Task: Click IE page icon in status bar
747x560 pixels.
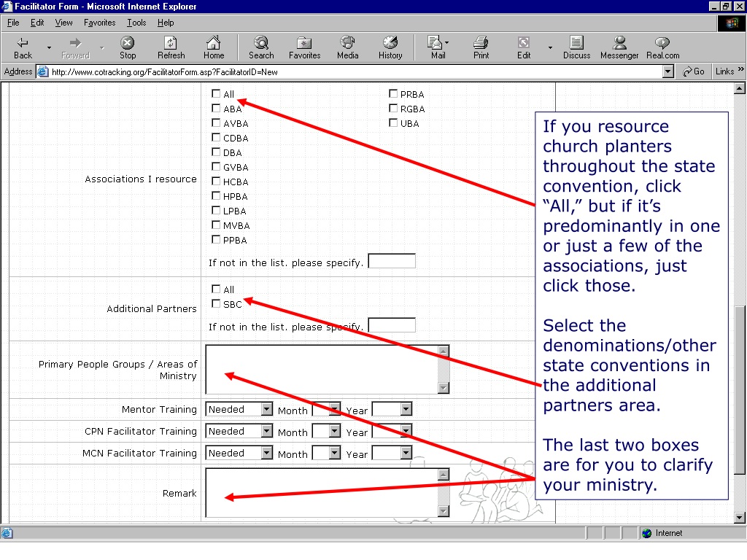Action: click(x=7, y=533)
